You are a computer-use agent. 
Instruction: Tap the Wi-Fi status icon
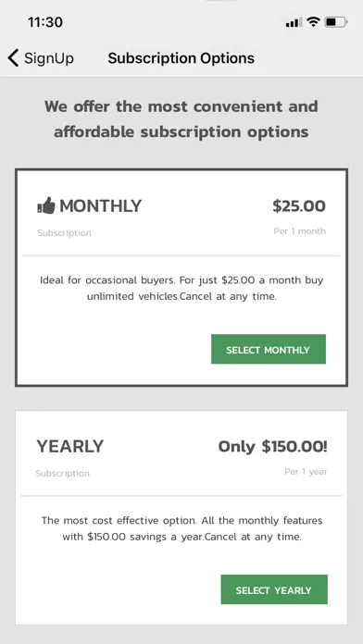click(313, 22)
